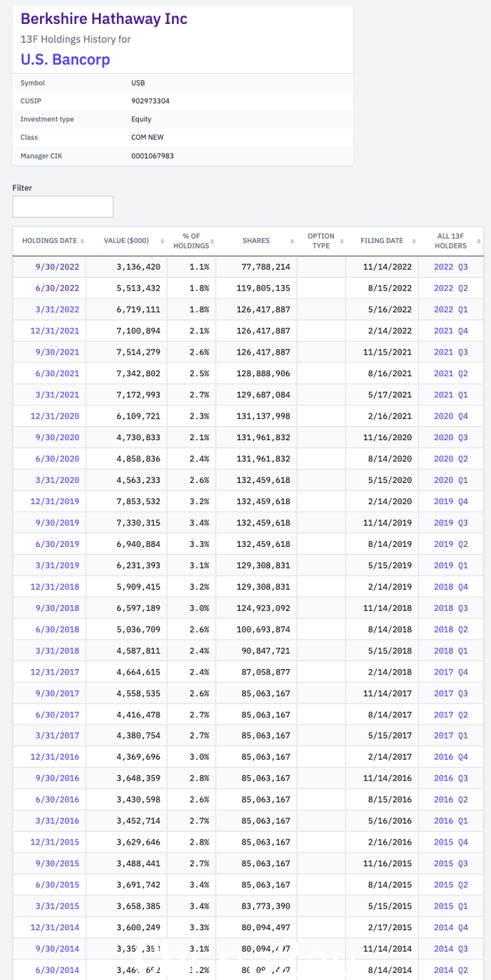The image size is (491, 980).
Task: Open the 9/30/2019 holdings date link
Action: pyautogui.click(x=57, y=522)
